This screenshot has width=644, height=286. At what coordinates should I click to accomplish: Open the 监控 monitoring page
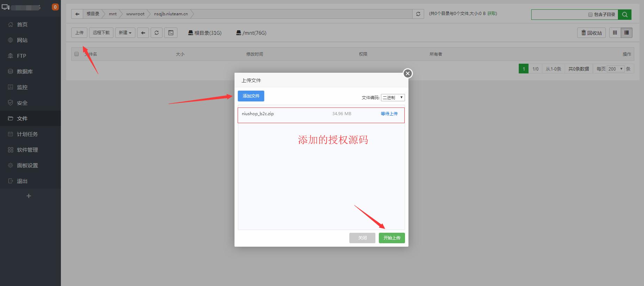tap(22, 87)
